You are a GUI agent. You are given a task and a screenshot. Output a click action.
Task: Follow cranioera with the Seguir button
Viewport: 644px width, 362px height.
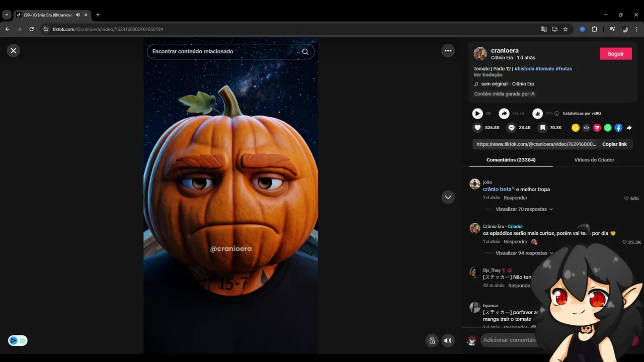click(x=615, y=54)
